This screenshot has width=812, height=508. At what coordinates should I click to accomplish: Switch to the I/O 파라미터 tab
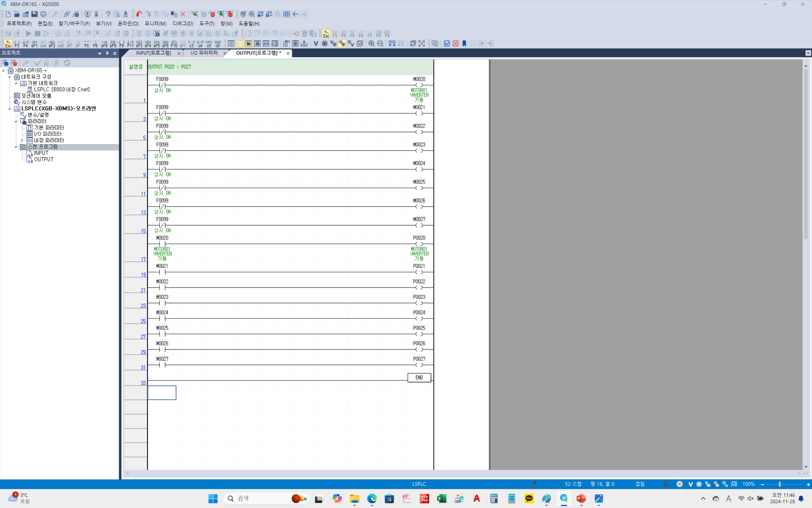[204, 53]
